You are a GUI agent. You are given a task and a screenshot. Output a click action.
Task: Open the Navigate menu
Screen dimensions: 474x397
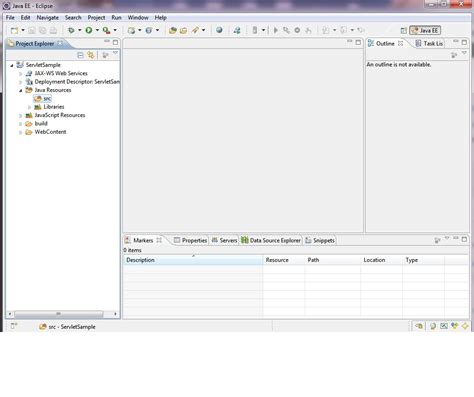click(x=48, y=18)
